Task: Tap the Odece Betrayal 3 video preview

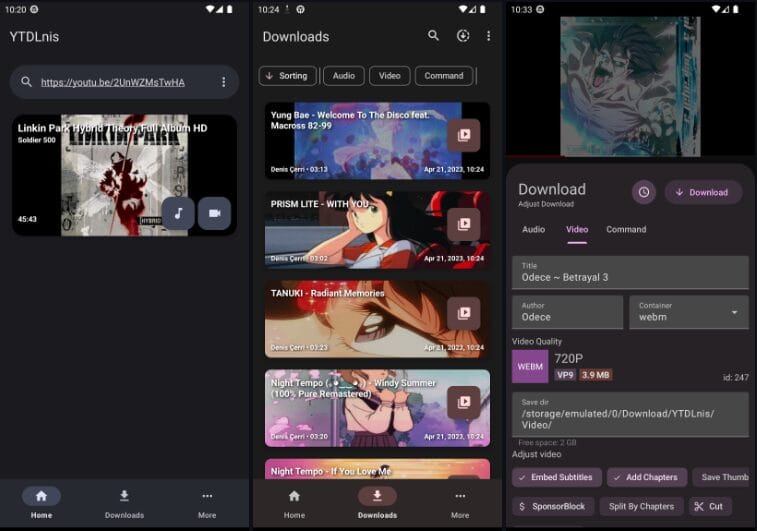Action: coord(630,87)
